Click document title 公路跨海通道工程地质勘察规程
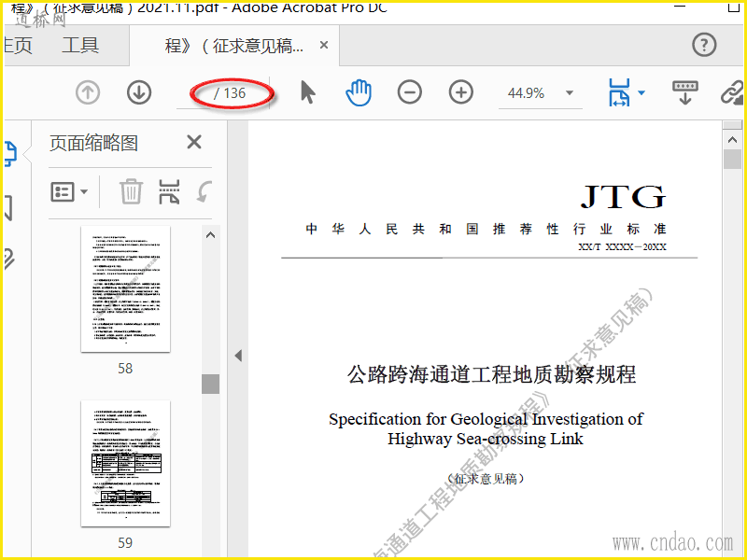 (x=491, y=374)
